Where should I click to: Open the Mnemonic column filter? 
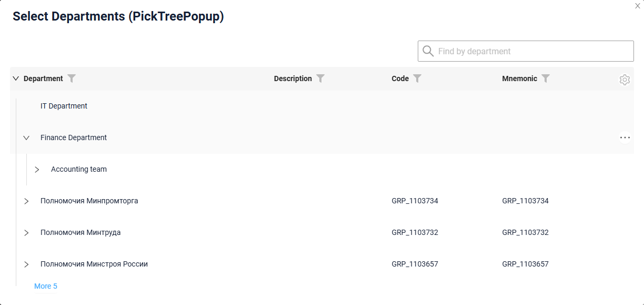pos(546,78)
